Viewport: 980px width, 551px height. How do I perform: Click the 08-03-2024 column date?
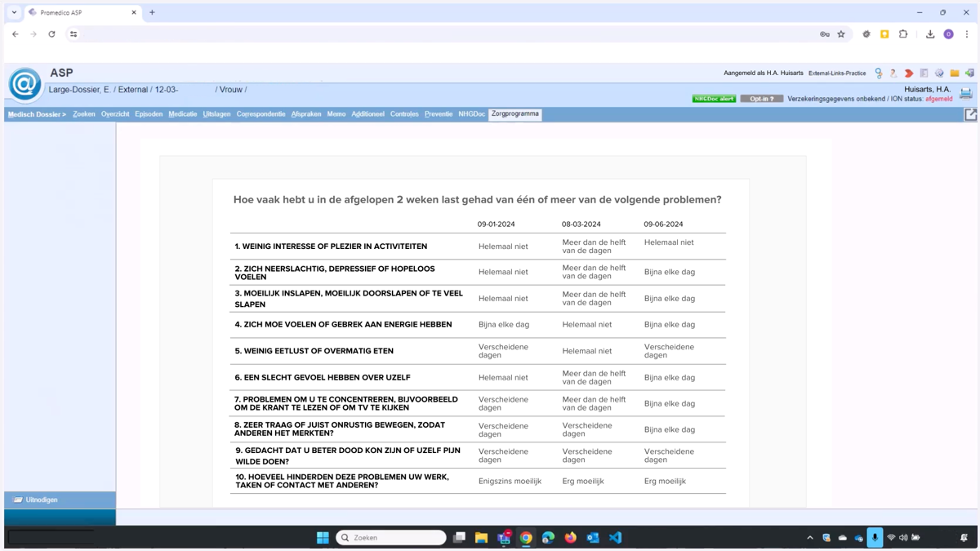[581, 224]
